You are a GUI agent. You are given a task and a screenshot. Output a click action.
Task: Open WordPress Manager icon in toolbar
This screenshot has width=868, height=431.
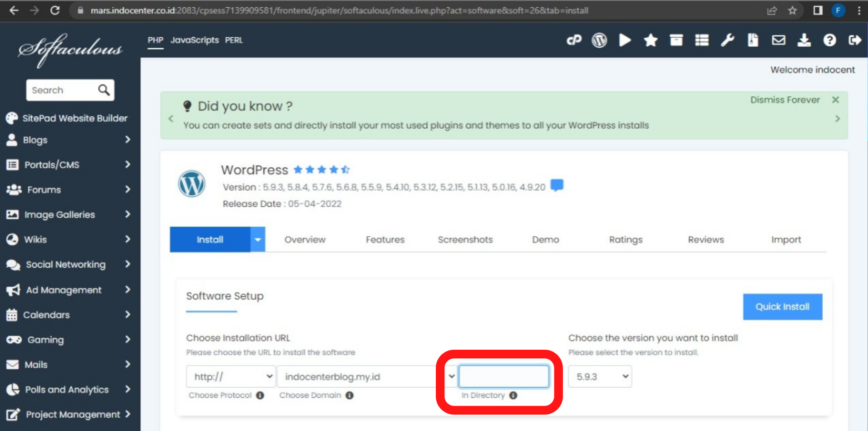[599, 40]
